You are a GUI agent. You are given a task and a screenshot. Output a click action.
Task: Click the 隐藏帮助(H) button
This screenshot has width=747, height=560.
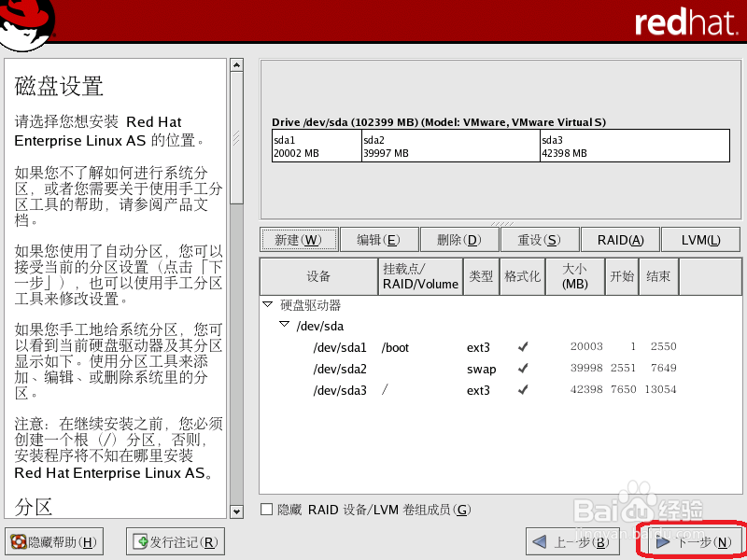(54, 542)
